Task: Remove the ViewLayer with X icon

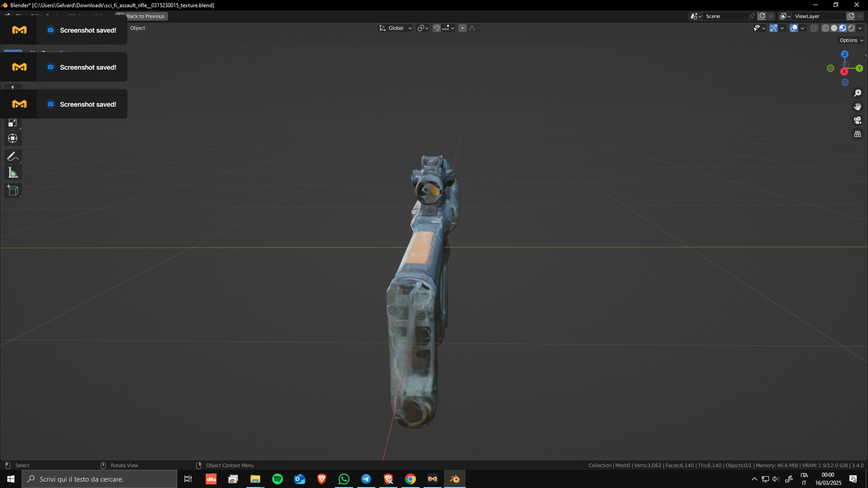Action: click(860, 16)
